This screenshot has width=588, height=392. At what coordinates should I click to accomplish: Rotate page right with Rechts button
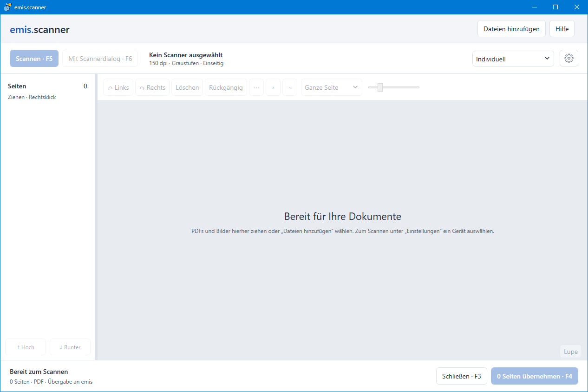(152, 87)
